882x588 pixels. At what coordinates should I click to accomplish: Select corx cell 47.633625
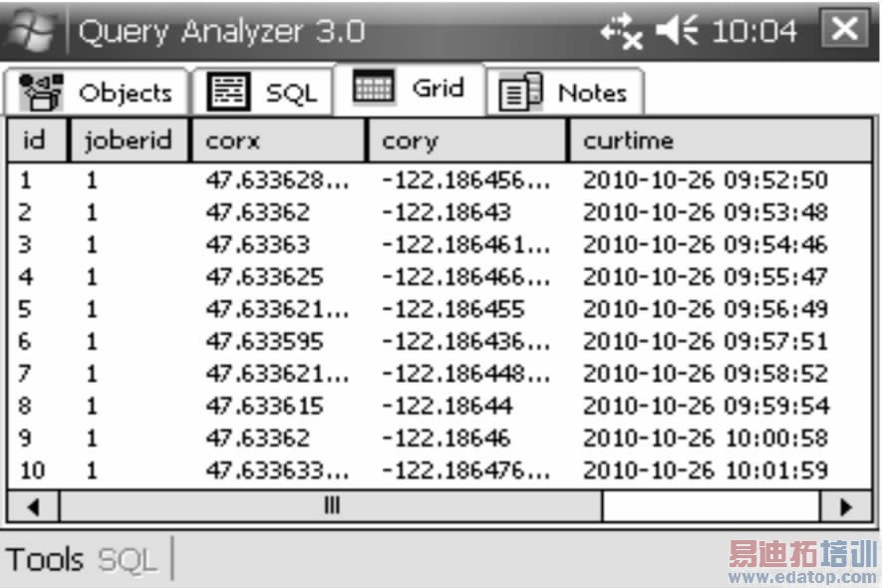click(264, 277)
